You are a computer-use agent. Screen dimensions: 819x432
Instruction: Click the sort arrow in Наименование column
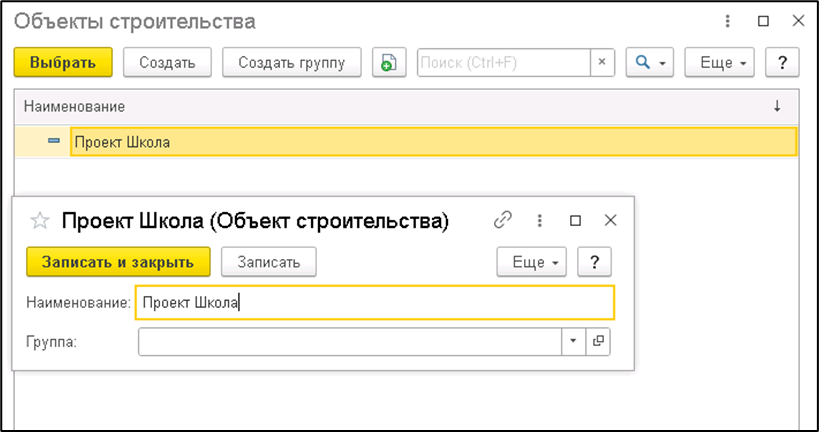click(777, 106)
